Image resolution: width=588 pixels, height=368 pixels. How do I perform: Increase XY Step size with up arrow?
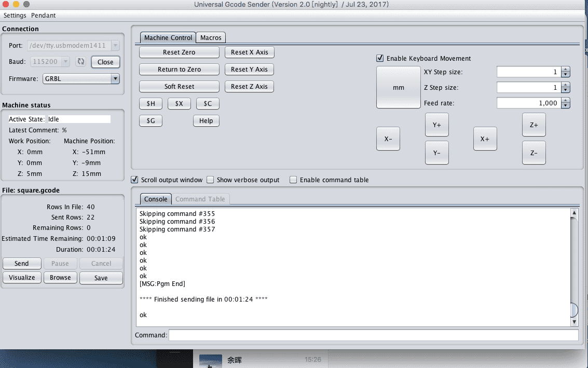pyautogui.click(x=566, y=69)
